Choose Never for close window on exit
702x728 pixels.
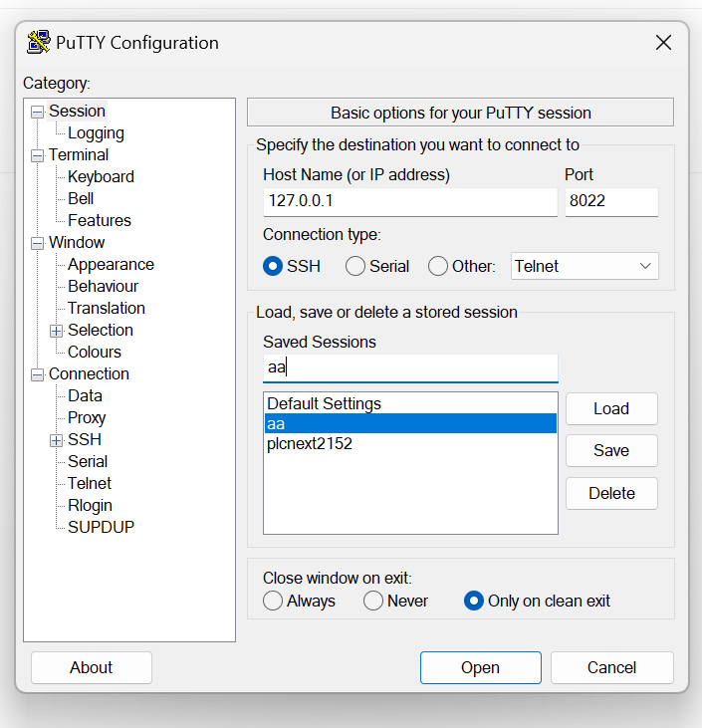pos(373,601)
